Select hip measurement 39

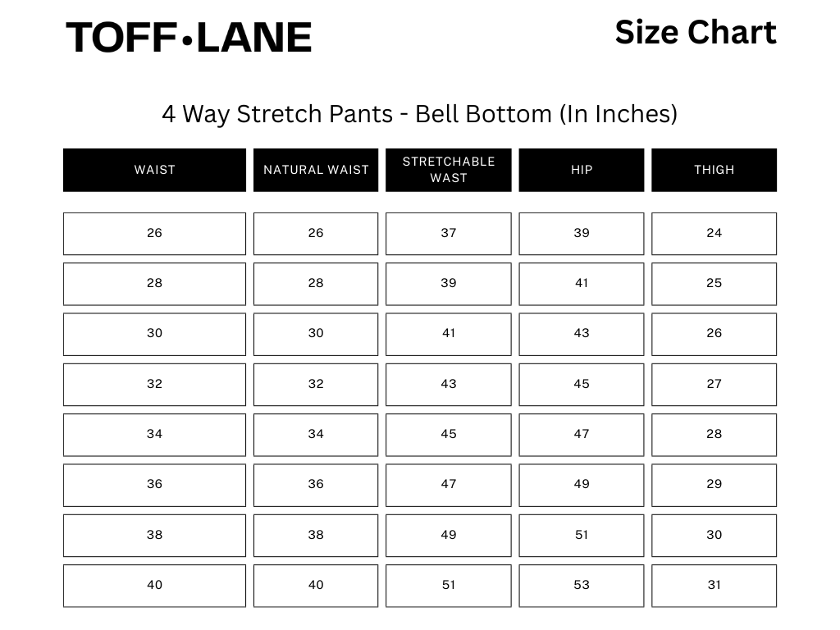click(582, 233)
